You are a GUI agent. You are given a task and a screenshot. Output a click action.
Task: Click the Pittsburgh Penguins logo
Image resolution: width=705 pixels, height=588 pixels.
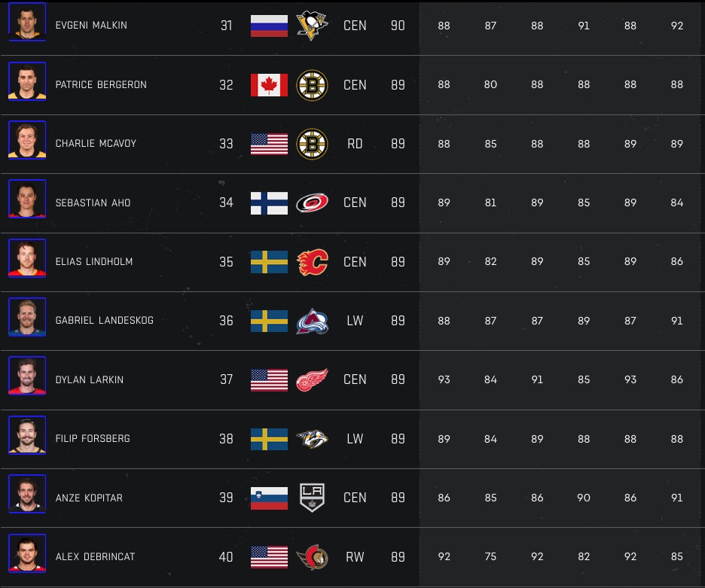coord(312,26)
